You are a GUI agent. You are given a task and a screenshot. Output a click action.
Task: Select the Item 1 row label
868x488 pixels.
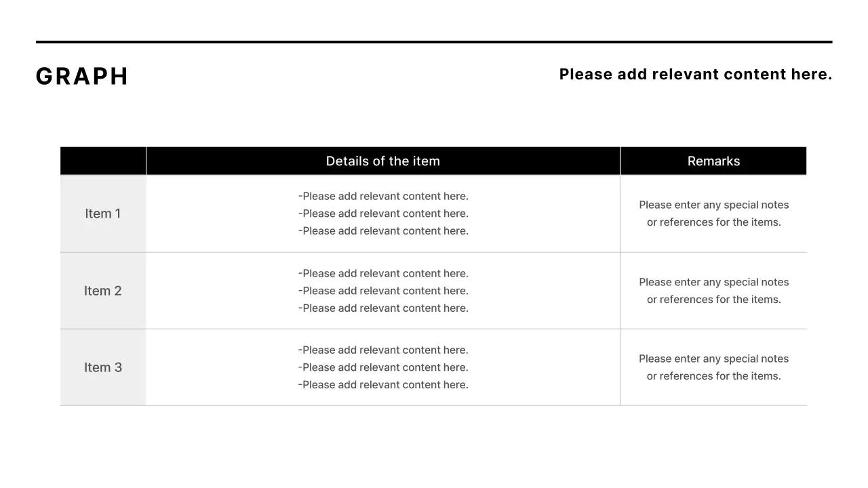(103, 213)
